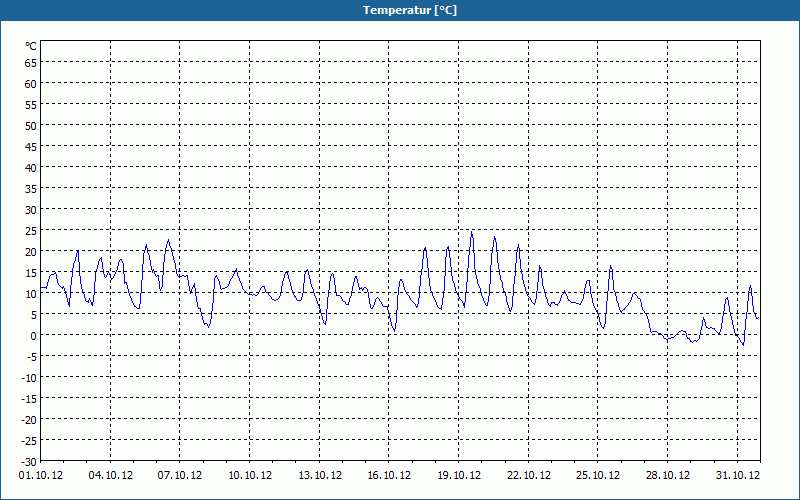Click the 30 value on temperature axis
This screenshot has width=800, height=500.
pos(31,210)
